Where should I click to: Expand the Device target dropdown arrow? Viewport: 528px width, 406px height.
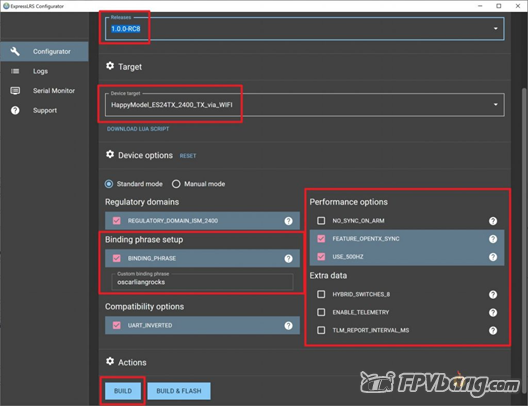click(x=495, y=105)
